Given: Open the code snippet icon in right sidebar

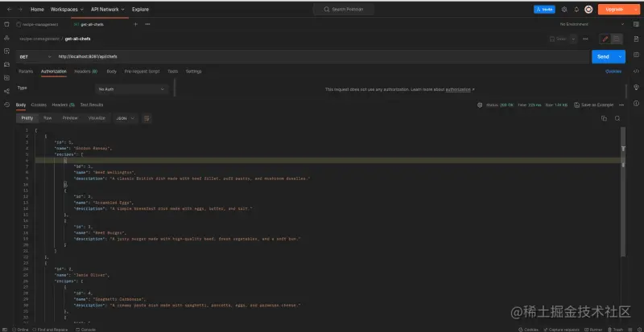Looking at the screenshot, I should (x=636, y=71).
